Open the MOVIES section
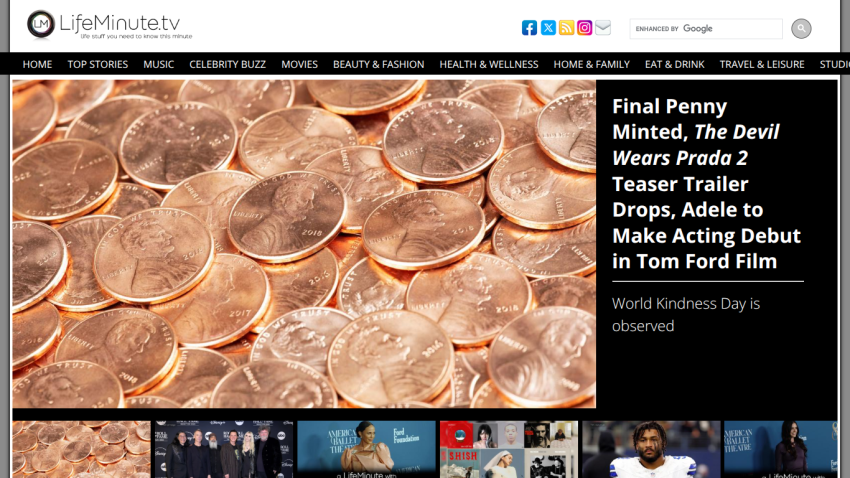 (299, 64)
